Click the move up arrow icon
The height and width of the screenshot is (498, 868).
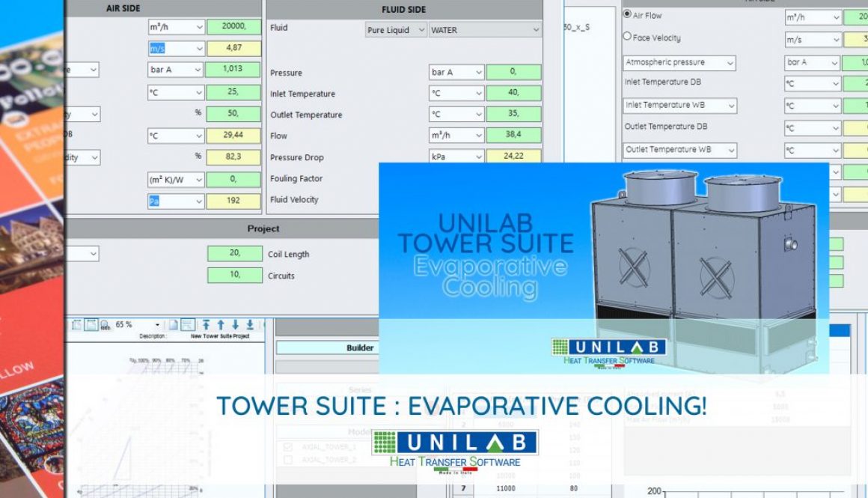[221, 324]
